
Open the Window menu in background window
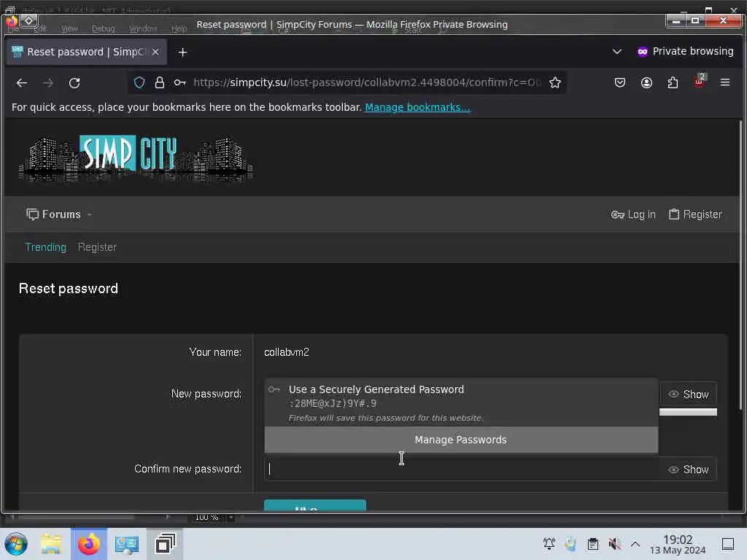(144, 28)
